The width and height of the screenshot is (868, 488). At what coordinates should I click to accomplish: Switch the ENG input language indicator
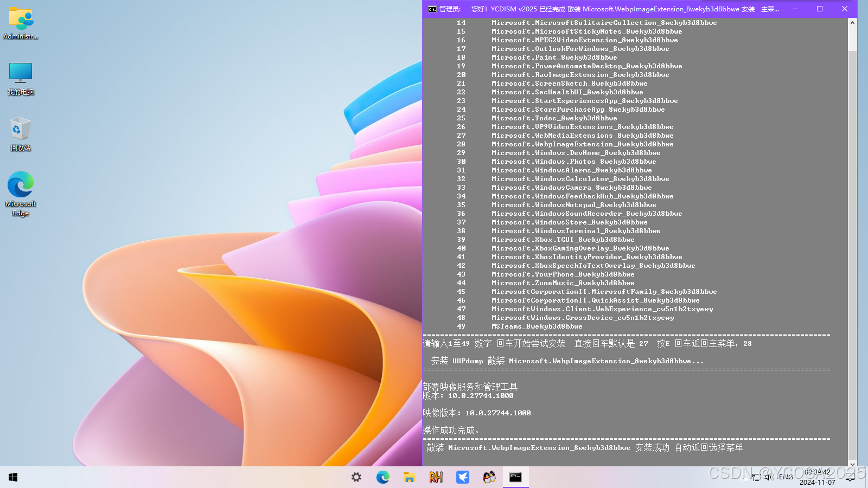786,477
